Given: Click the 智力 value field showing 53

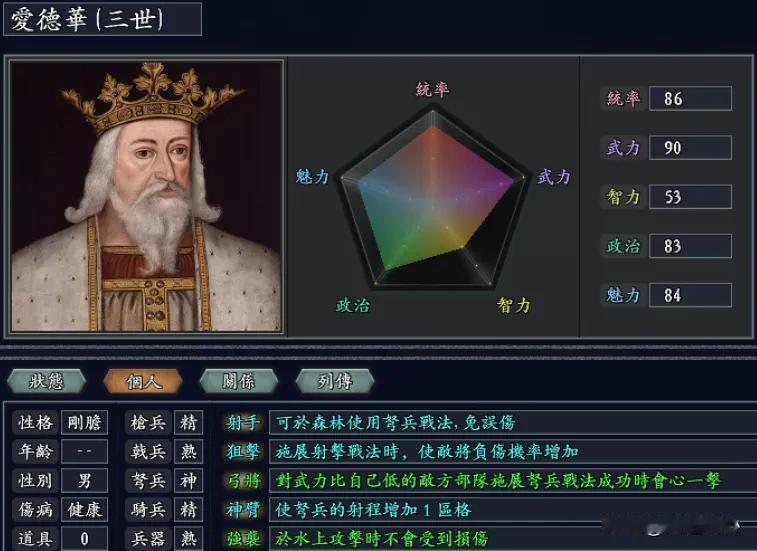Looking at the screenshot, I should coord(690,197).
